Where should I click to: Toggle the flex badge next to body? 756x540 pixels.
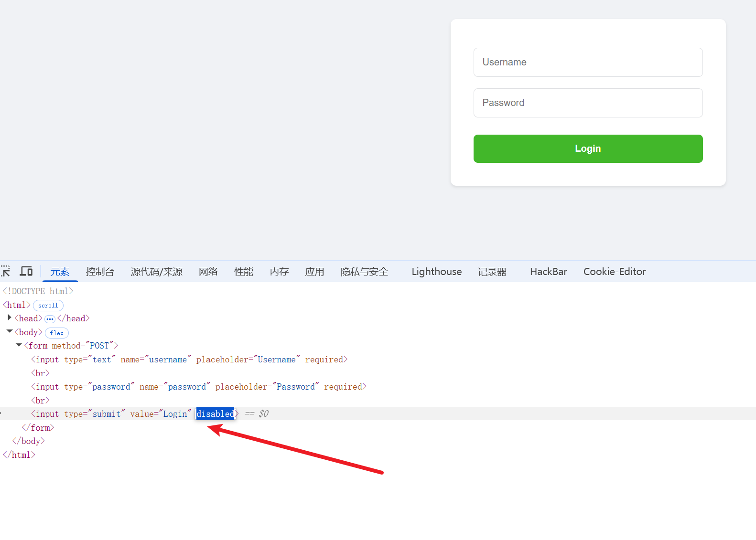tap(56, 333)
